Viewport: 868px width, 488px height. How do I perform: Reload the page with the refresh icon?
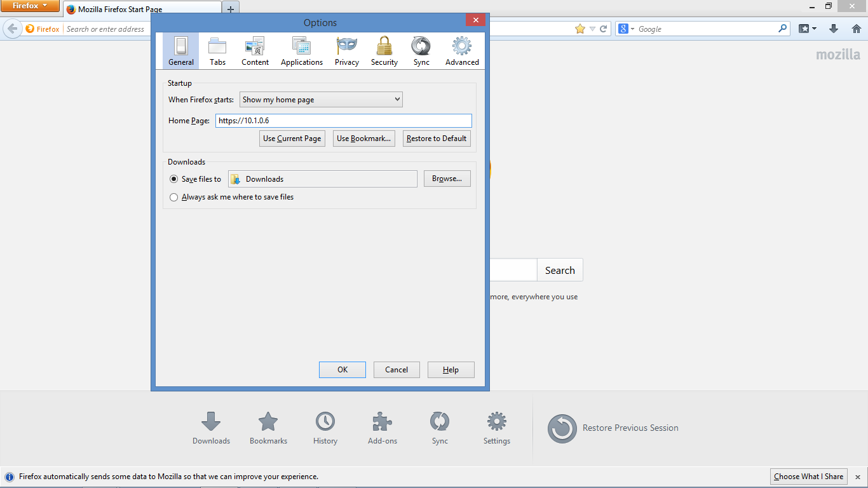tap(604, 29)
